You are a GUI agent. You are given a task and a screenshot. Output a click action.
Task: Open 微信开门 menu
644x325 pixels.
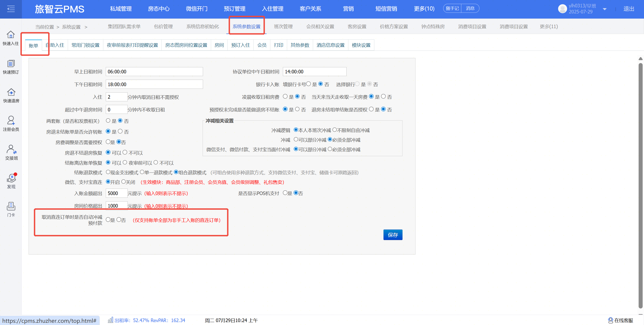coord(197,9)
